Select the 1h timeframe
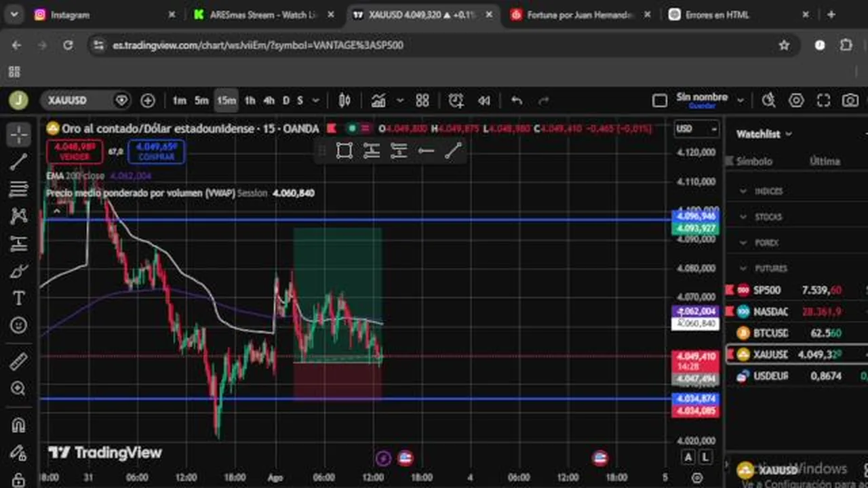The image size is (868, 488). [x=250, y=100]
